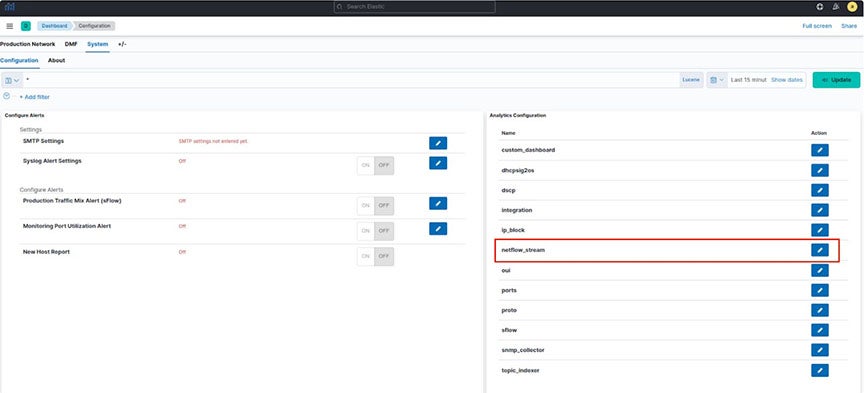This screenshot has width=864, height=393.
Task: Click the Share link
Action: pos(849,26)
